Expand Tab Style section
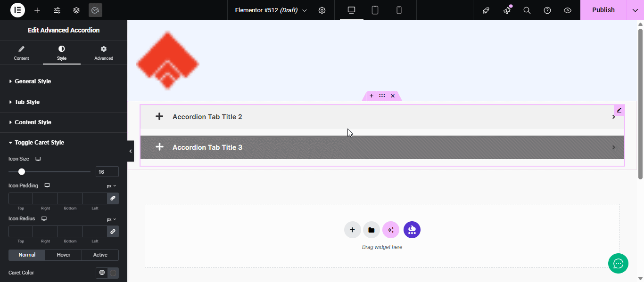 [64, 102]
